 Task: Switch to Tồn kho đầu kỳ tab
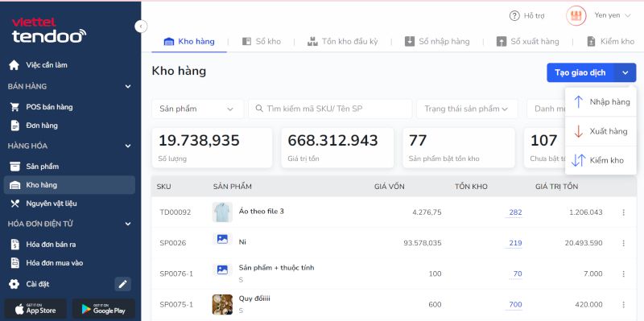(x=343, y=42)
